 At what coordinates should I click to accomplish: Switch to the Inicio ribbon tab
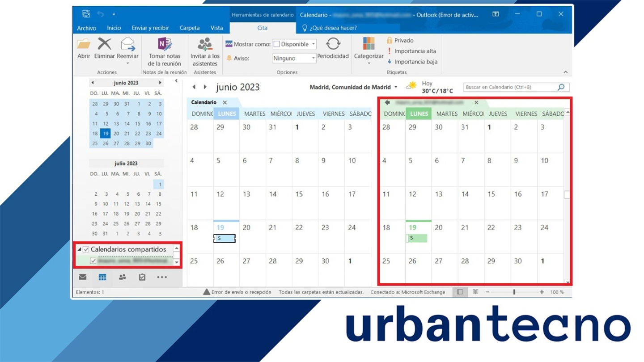[114, 28]
